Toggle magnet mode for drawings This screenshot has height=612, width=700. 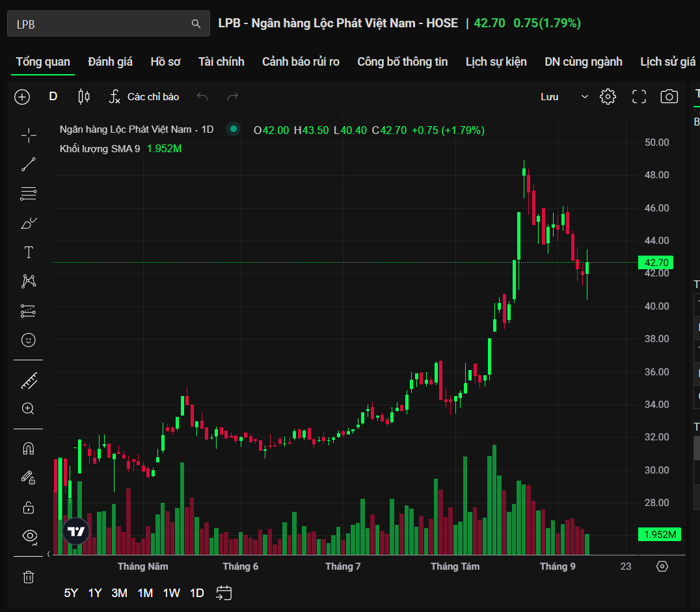[x=29, y=449]
